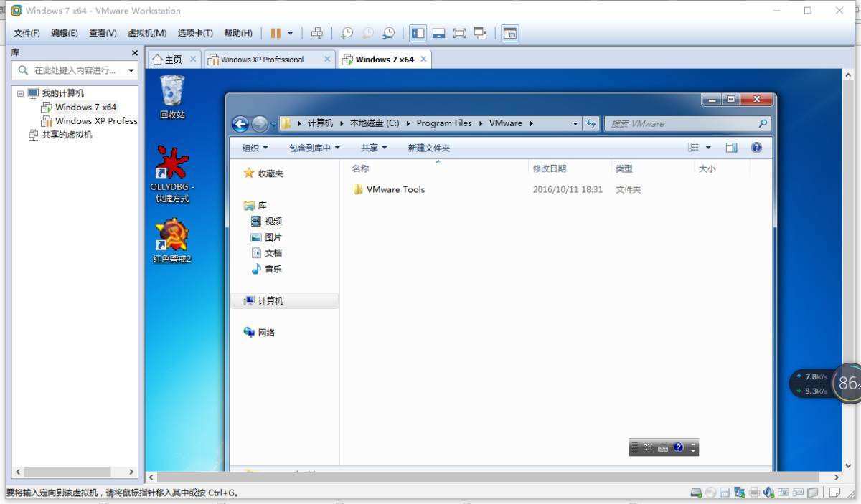Viewport: 861px width, 504px height.
Task: Click the Send Ctrl+Alt+Del toolbar icon
Action: coord(316,33)
